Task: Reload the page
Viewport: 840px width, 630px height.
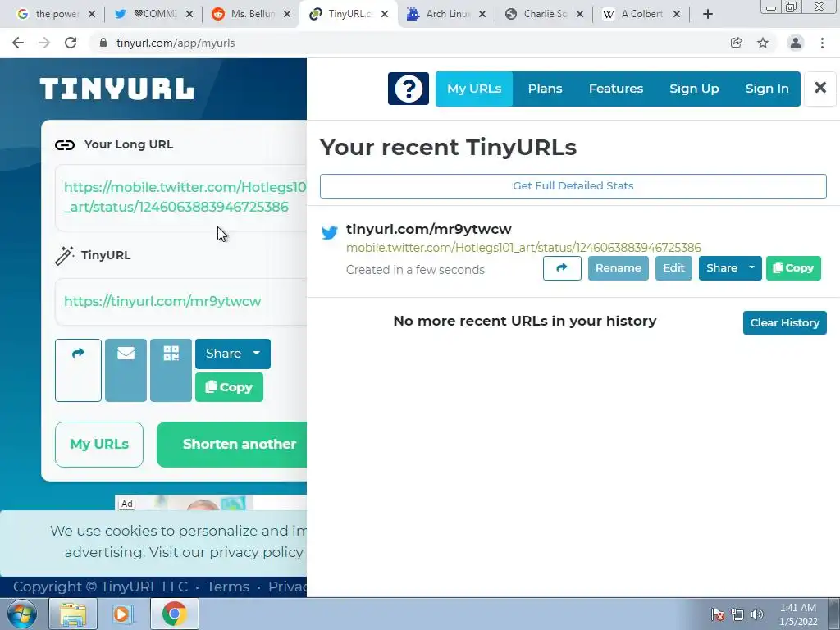Action: [71, 43]
